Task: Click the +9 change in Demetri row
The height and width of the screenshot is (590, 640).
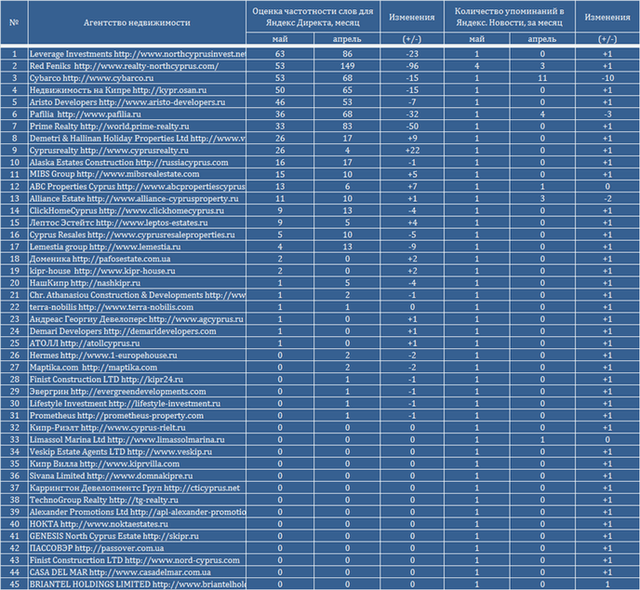Action: [x=412, y=138]
